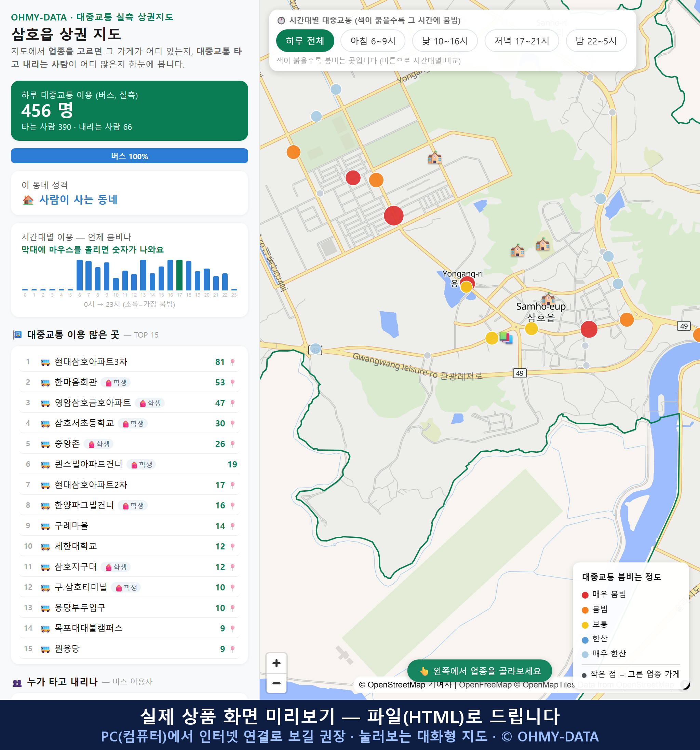Click the pin icon for 삼호서초등학교
Screen dimensions: 700x750
232,424
